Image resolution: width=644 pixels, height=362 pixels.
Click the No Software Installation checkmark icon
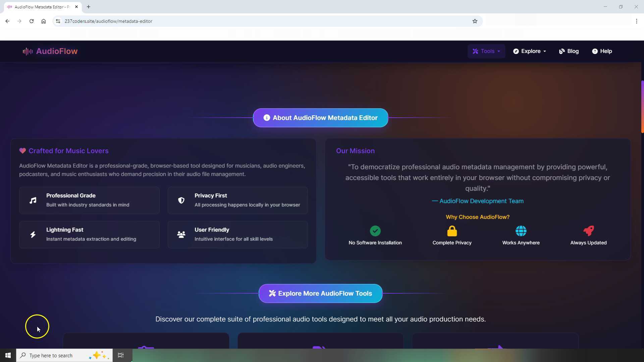375,231
